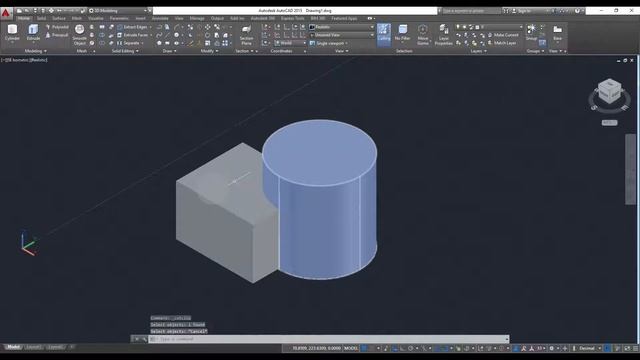The height and width of the screenshot is (360, 640).
Task: Expand the Solid Editing panel
Action: pyautogui.click(x=125, y=51)
